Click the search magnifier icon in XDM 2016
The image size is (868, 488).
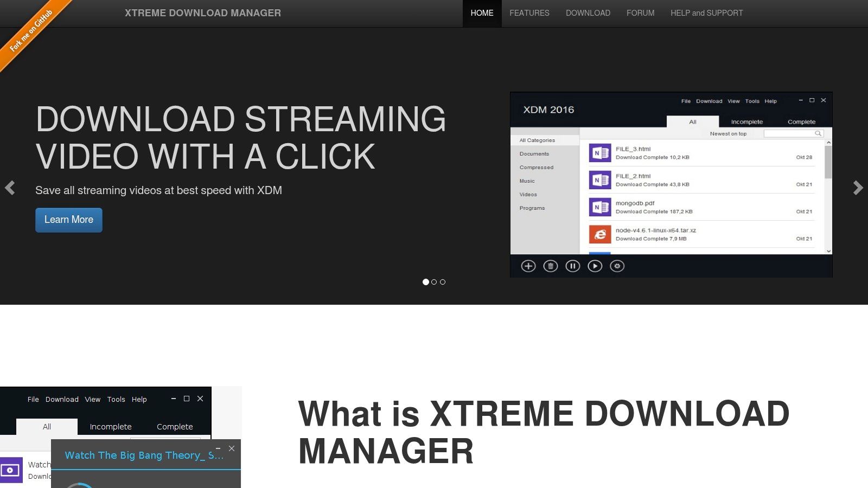tap(818, 133)
